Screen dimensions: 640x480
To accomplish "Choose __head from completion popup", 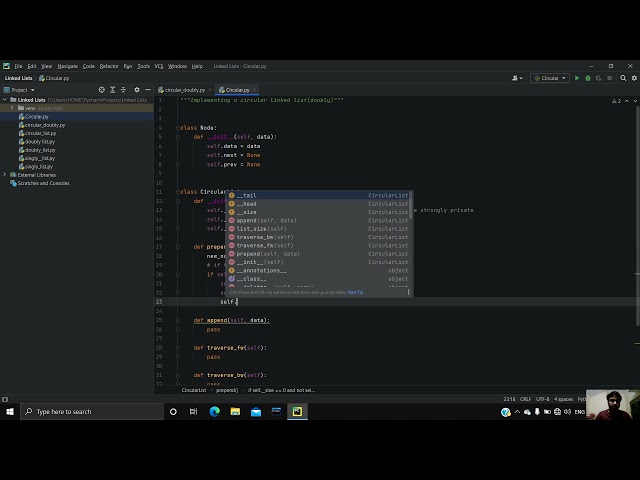I will click(x=319, y=204).
